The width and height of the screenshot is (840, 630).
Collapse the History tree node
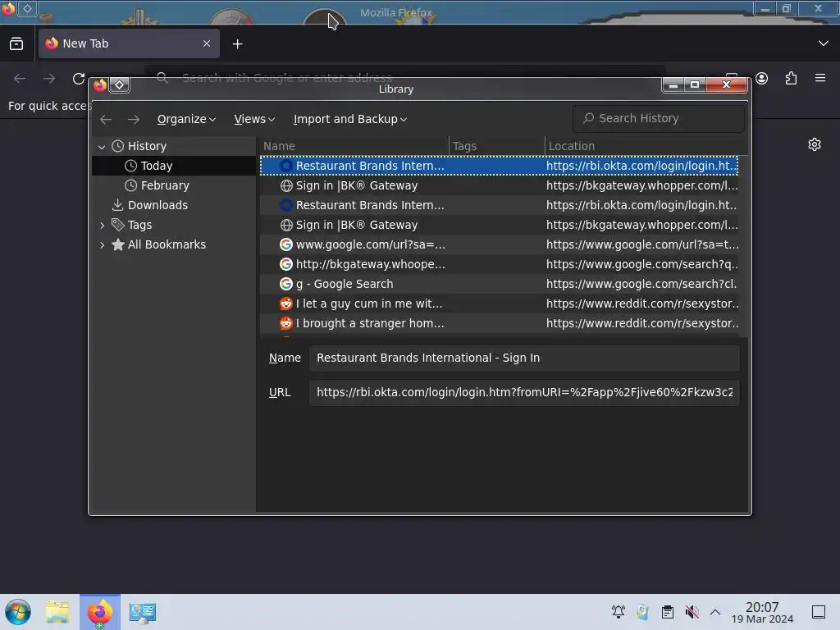tap(102, 146)
